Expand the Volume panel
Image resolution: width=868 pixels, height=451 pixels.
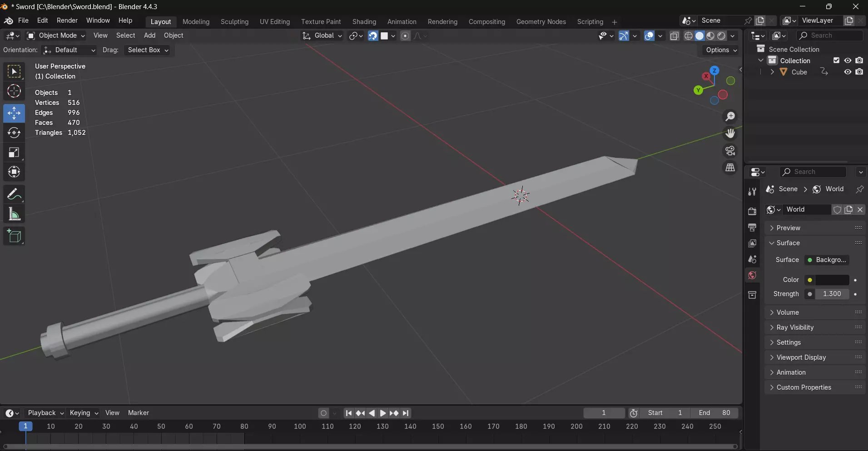[x=815, y=312]
